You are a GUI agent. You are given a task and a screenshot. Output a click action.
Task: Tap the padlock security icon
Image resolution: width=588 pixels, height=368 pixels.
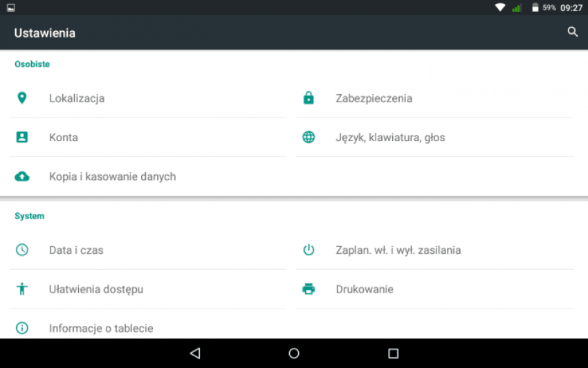[x=309, y=98]
